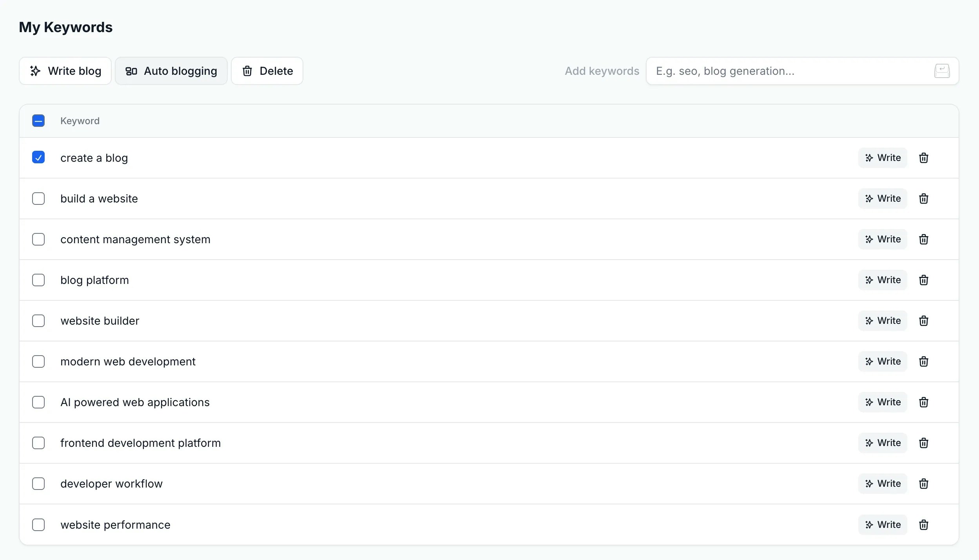
Task: Click the grid icon on Auto blogging button
Action: (x=132, y=71)
